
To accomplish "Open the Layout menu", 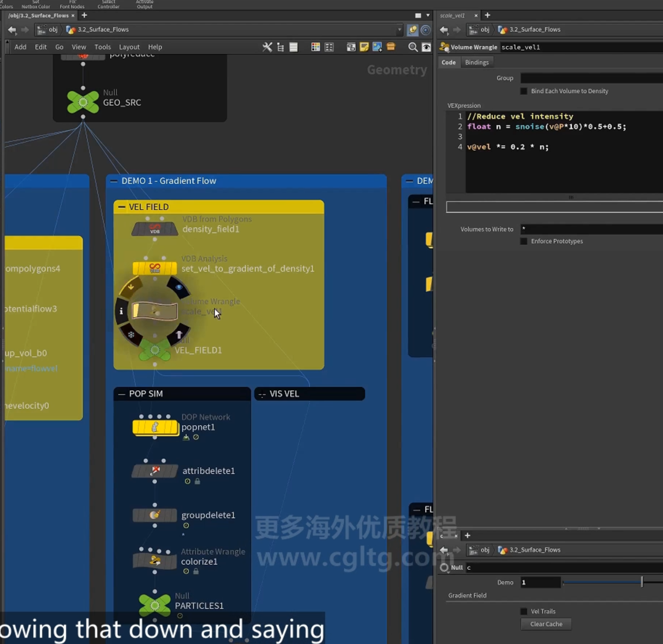I will 129,47.
